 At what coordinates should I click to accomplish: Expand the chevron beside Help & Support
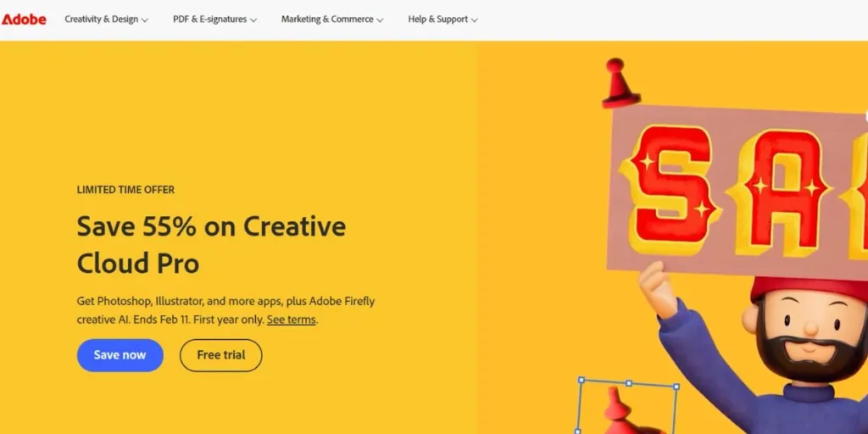click(474, 19)
